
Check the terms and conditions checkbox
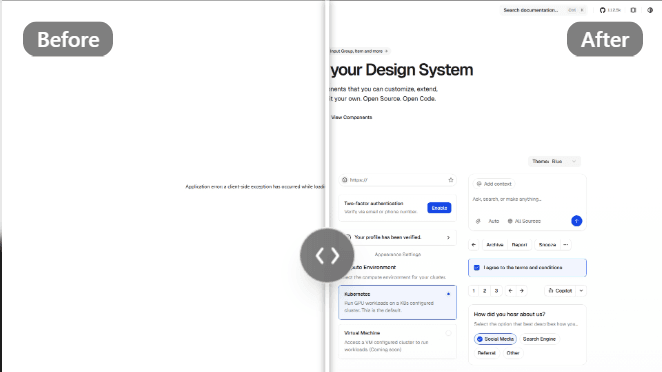tap(477, 268)
